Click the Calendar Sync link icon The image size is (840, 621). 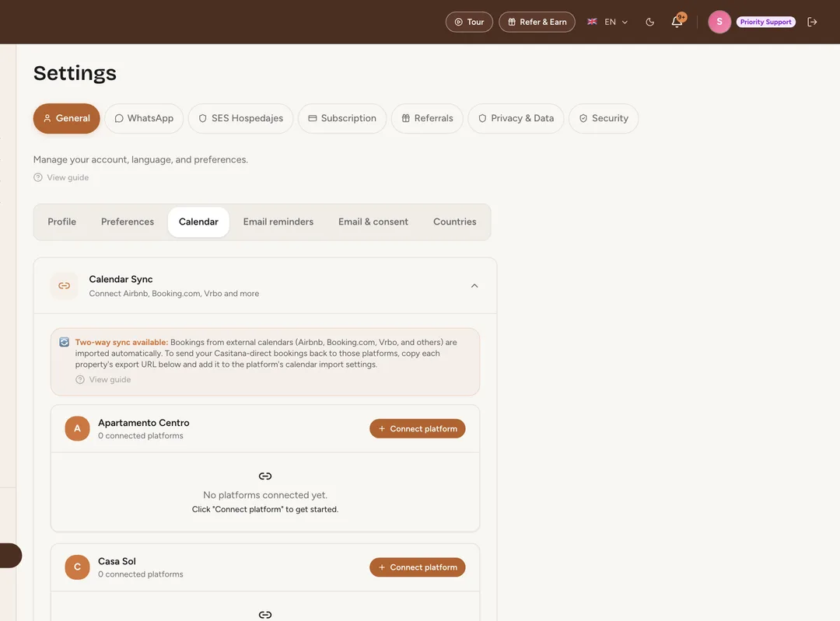65,286
